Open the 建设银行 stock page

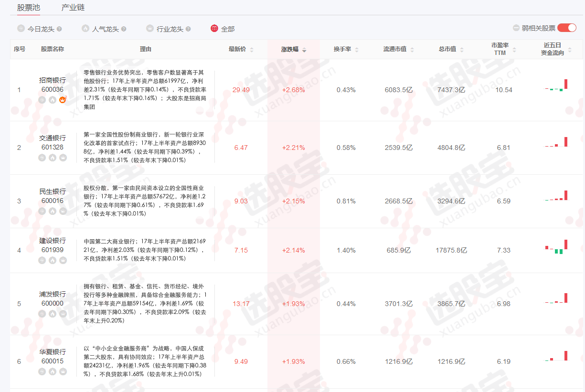coord(53,241)
